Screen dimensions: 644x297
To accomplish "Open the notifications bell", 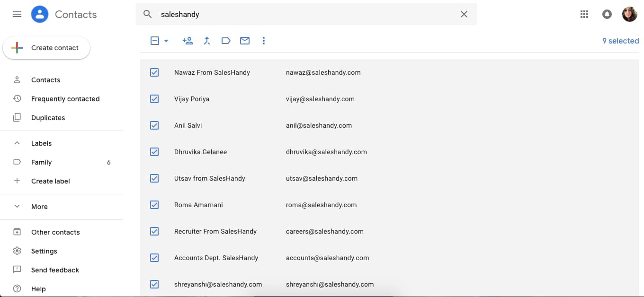I will (607, 14).
